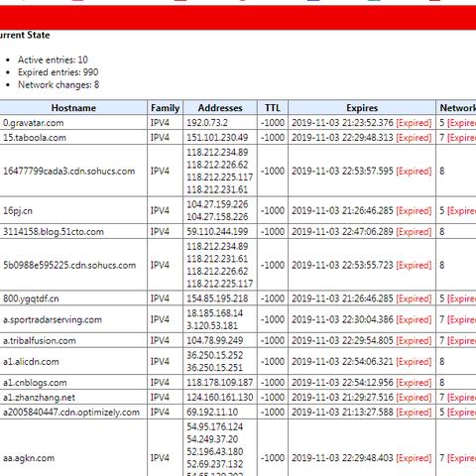Click address 154.85.195.218

coord(217,298)
